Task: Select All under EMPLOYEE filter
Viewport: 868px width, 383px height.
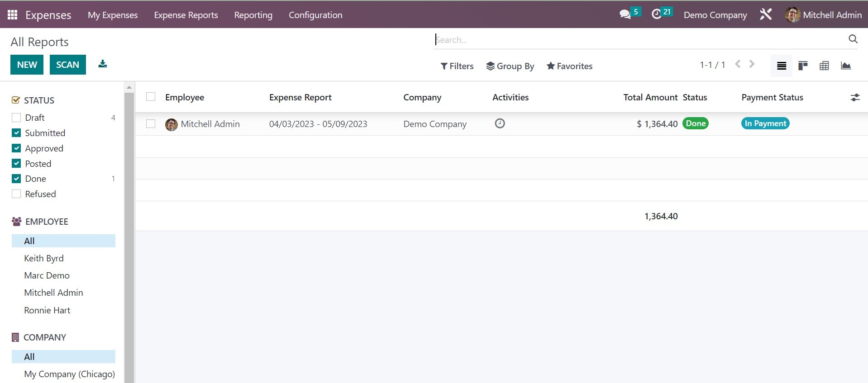Action: pos(63,241)
